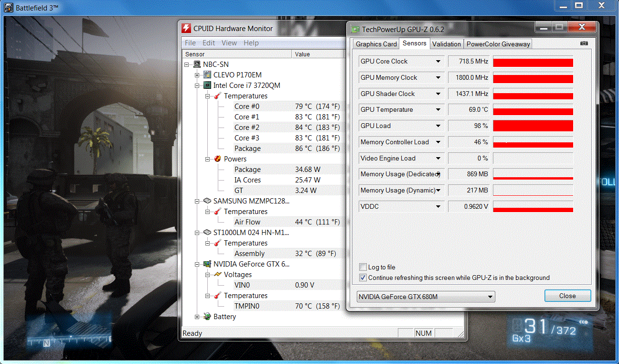This screenshot has width=619, height=364.
Task: Click the motherboard icon beside CLEVO P170EM
Action: 207,75
